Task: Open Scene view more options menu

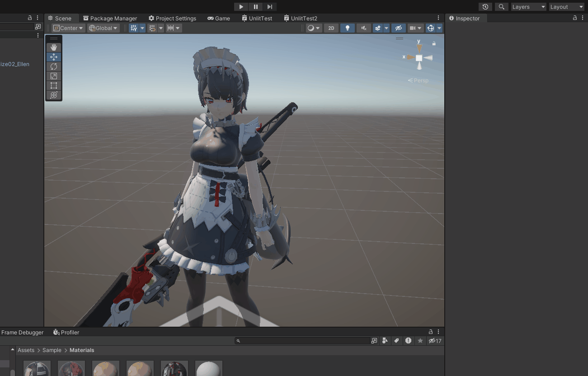Action: pos(438,18)
